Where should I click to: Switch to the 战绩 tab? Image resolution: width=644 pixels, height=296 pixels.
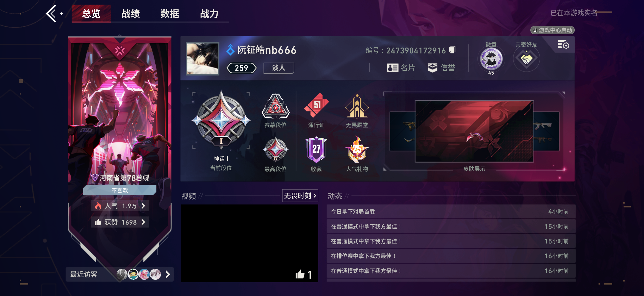(130, 13)
